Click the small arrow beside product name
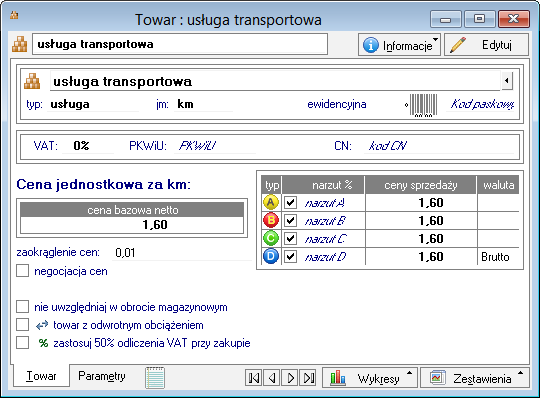 click(507, 81)
